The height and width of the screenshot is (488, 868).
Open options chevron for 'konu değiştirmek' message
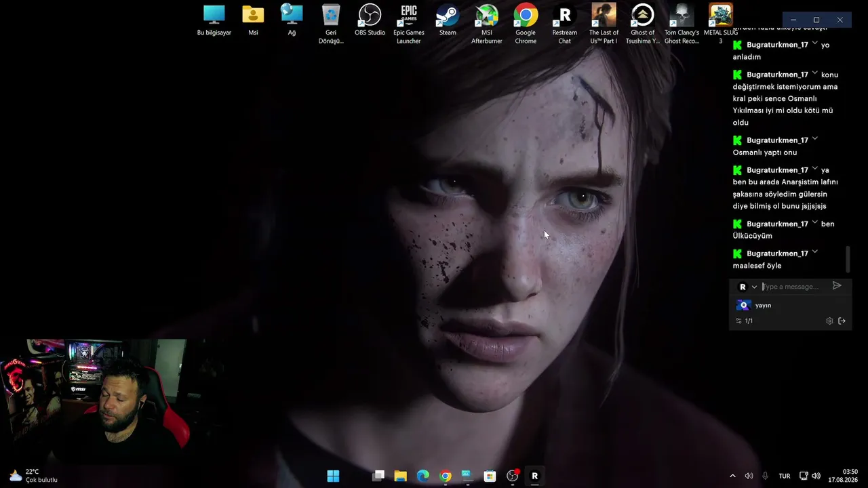(814, 73)
